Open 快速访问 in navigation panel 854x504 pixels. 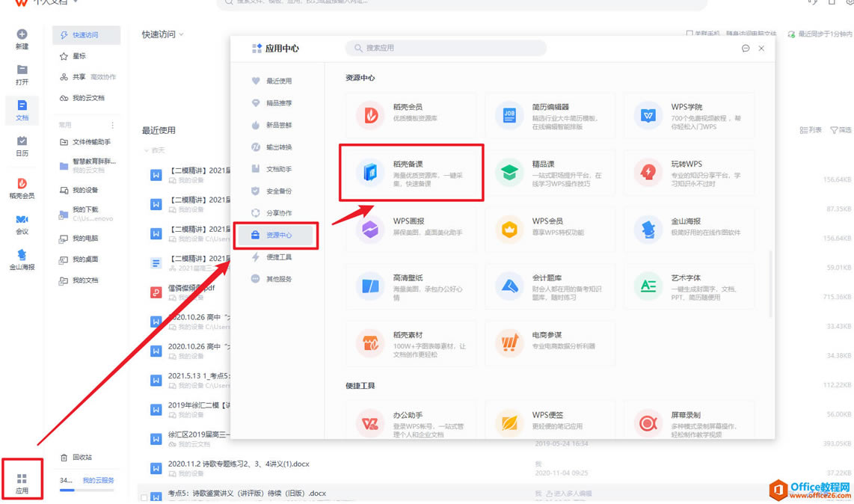click(x=86, y=35)
